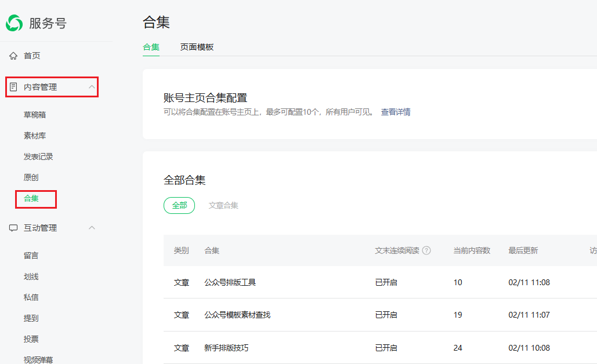Click the document icon beside 内容管理
The width and height of the screenshot is (597, 364).
(13, 88)
